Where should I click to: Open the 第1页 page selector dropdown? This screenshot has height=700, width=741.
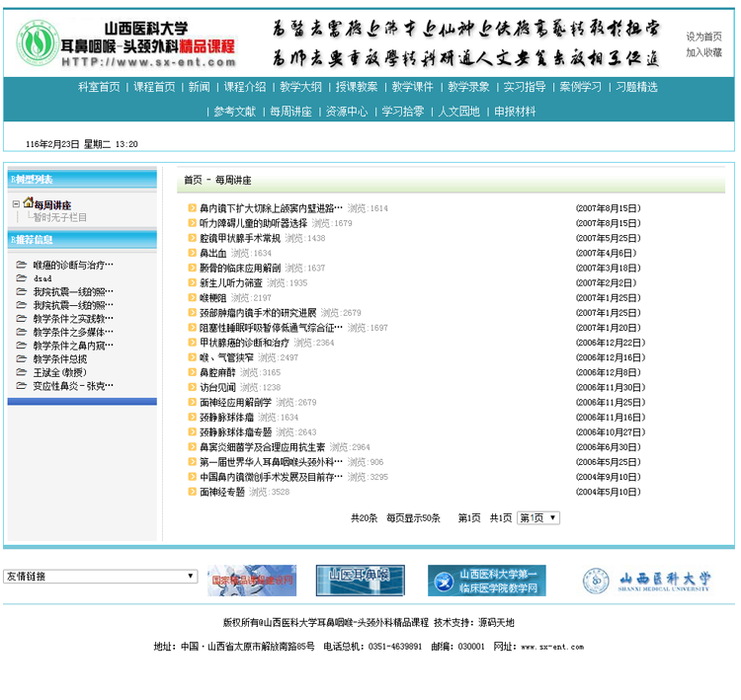click(538, 518)
